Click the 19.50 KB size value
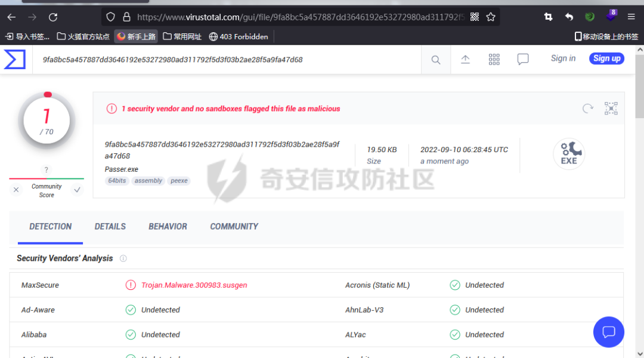The height and width of the screenshot is (358, 644). pyautogui.click(x=382, y=150)
